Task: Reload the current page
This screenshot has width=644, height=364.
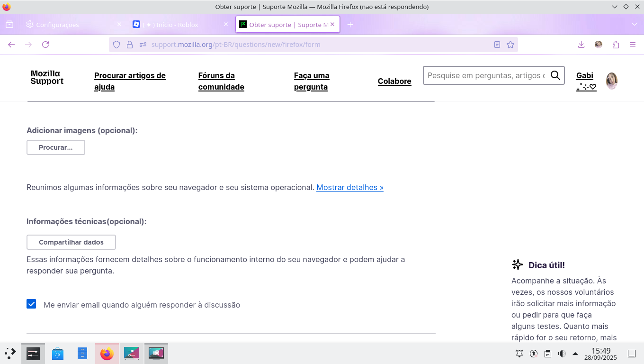Action: (45, 45)
